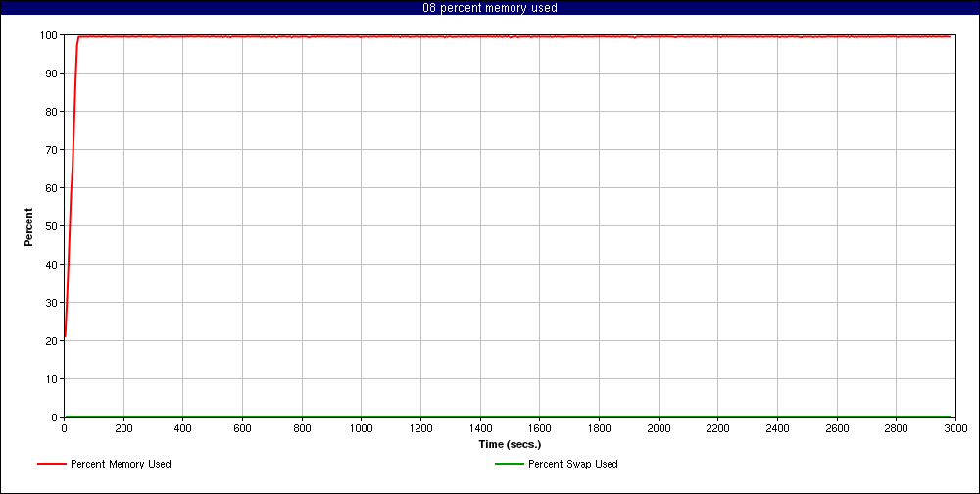Click the 2600 tick label on time axis
The height and width of the screenshot is (494, 980).
click(837, 428)
